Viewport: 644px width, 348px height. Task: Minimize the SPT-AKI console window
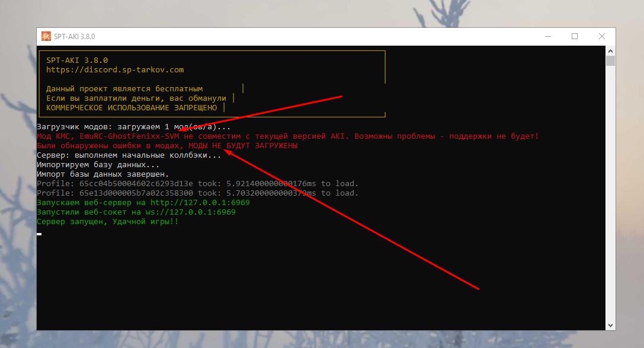(x=547, y=36)
